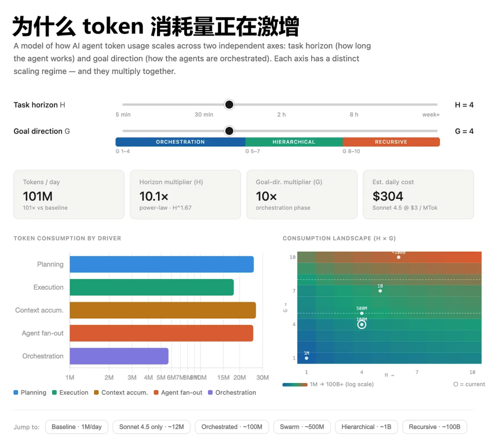
Task: Jump to Recursive ~100B preset
Action: (x=435, y=427)
